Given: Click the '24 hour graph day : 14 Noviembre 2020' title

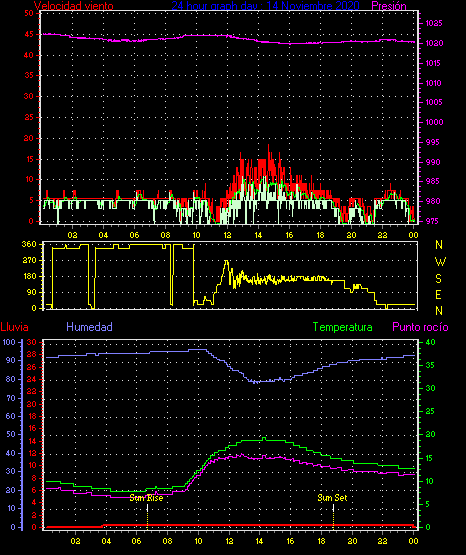Looking at the screenshot, I should 265,5.
